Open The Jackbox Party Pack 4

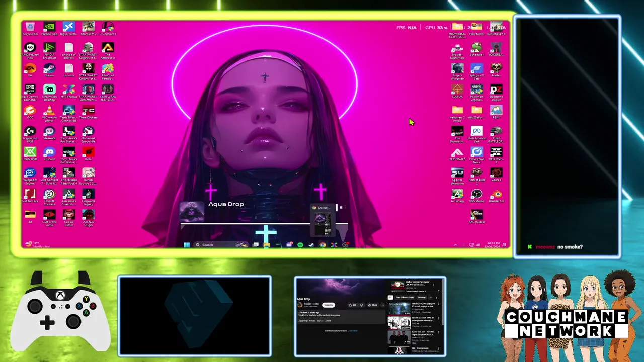69,176
